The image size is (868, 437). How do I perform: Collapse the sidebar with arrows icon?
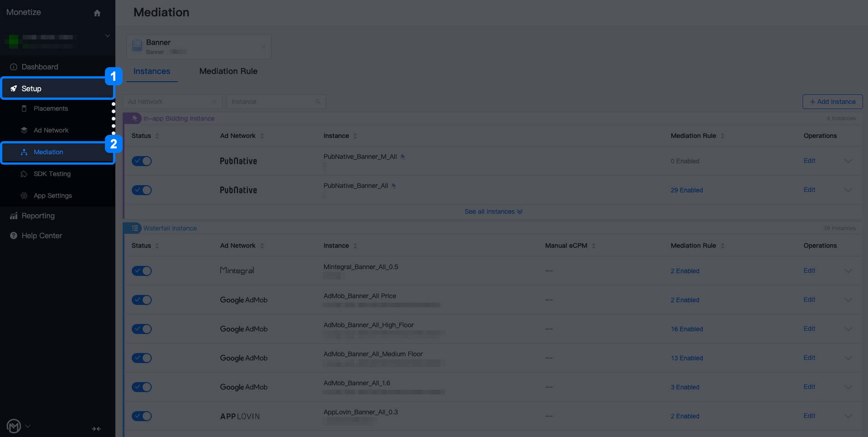pyautogui.click(x=96, y=429)
